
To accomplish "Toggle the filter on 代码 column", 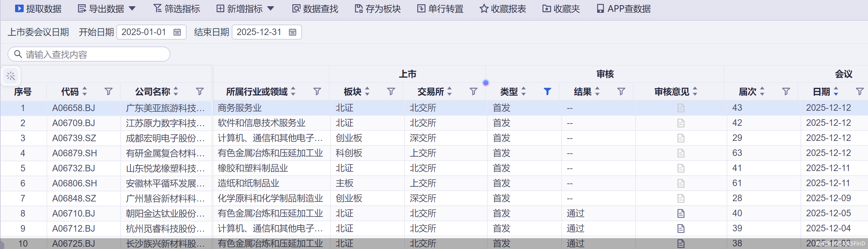I will [108, 92].
